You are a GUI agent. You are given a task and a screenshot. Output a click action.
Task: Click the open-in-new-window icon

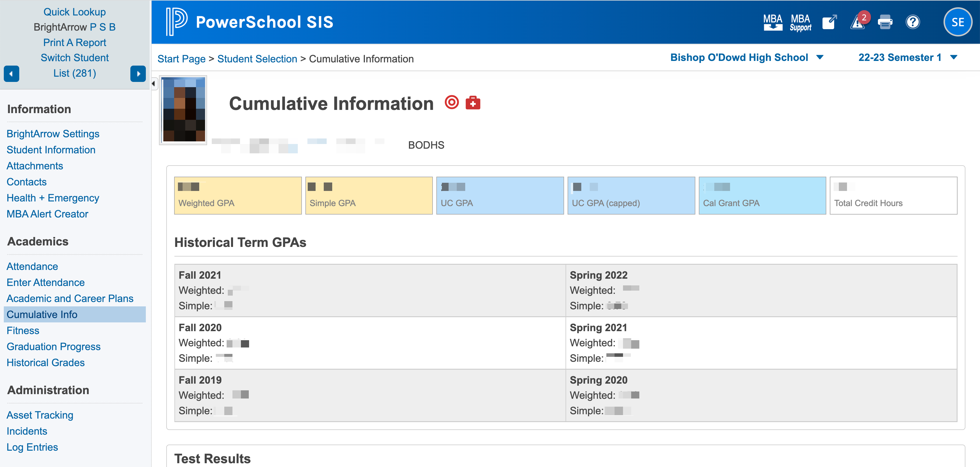pos(829,22)
